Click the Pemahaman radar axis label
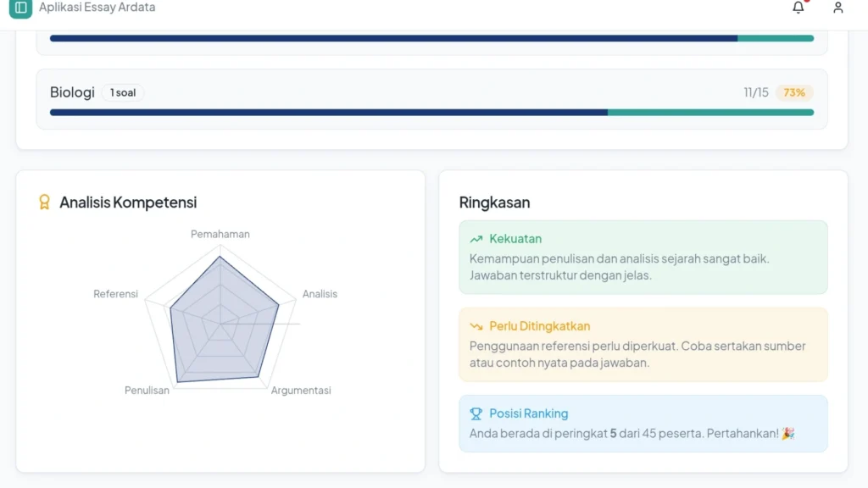The width and height of the screenshot is (868, 488). pyautogui.click(x=220, y=234)
